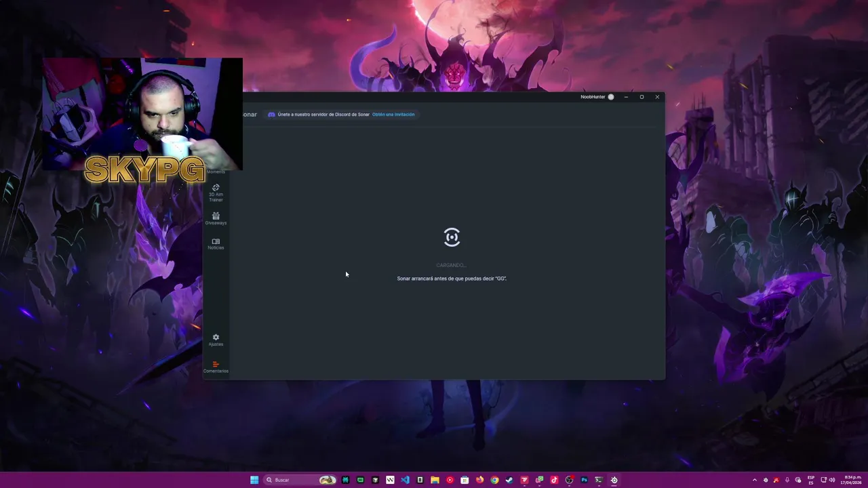
Task: Minimize the SteelSeries window
Action: 626,97
